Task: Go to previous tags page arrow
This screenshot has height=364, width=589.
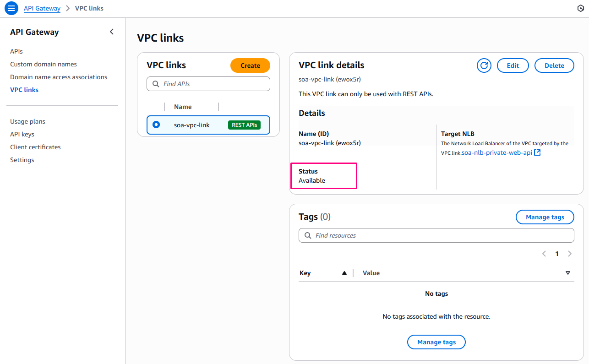Action: (544, 254)
